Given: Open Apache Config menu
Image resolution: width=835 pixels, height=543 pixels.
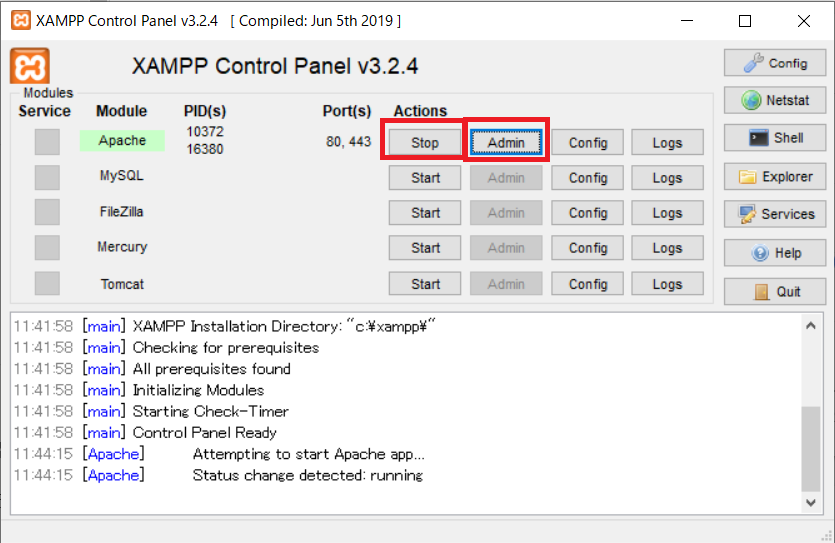Looking at the screenshot, I should point(587,142).
